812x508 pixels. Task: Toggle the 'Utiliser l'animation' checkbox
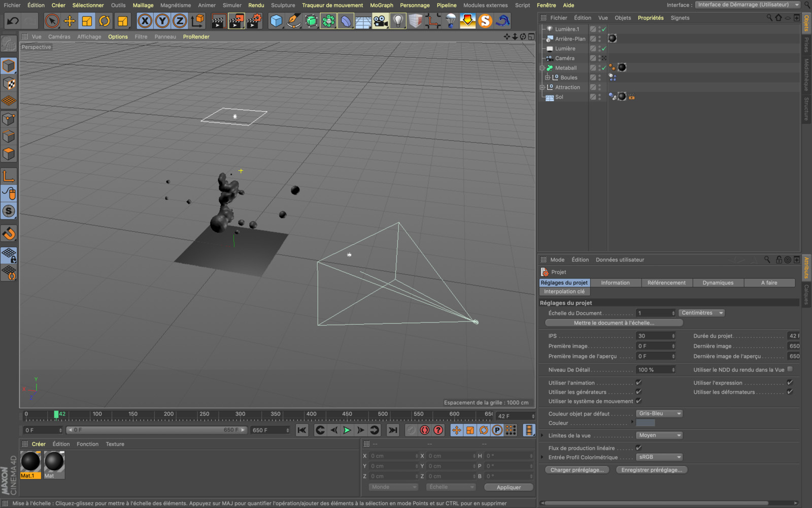(638, 383)
